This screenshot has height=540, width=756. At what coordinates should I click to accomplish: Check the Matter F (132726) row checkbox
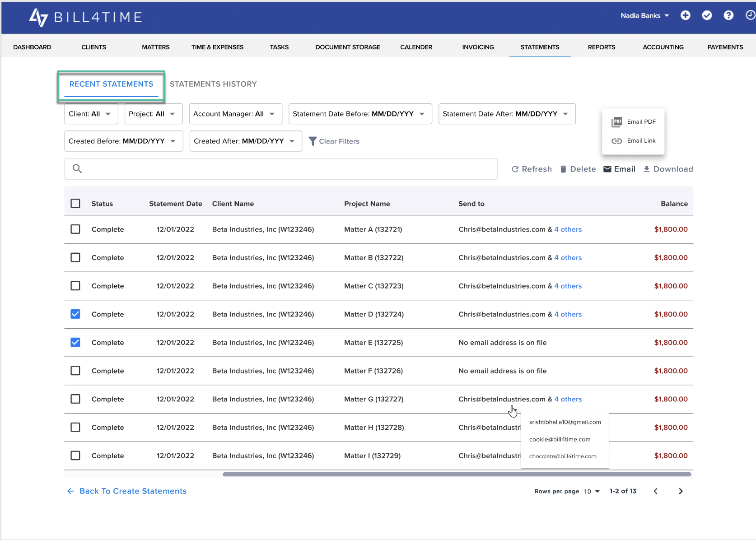(75, 371)
